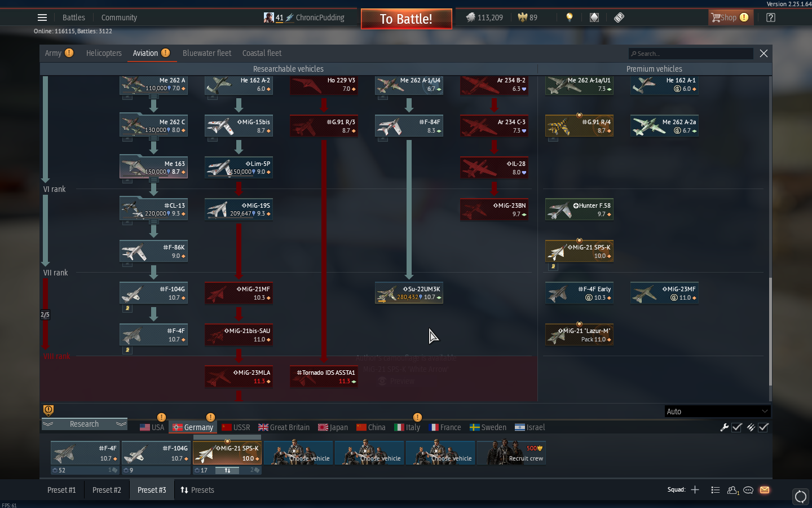812x508 pixels.
Task: Switch to the Helicopters tab
Action: (104, 53)
